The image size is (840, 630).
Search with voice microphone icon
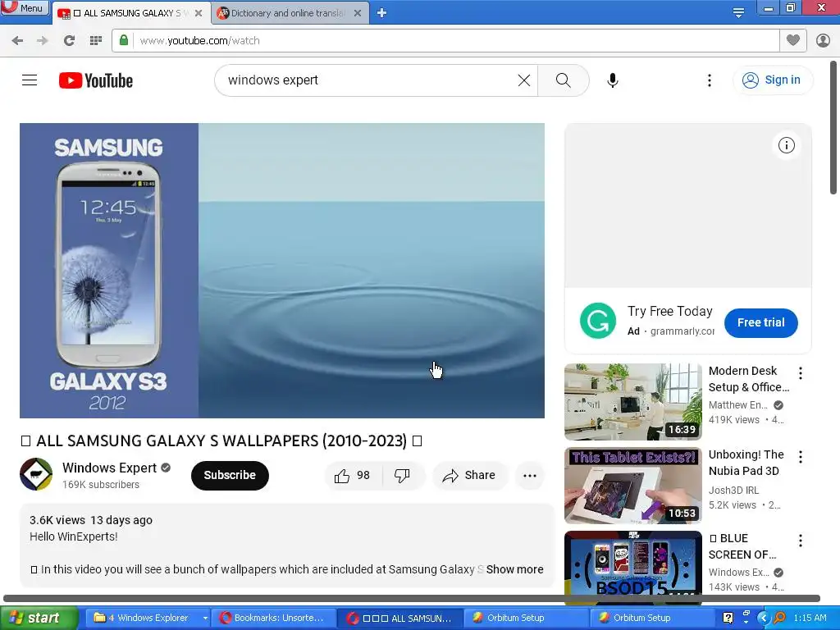coord(613,80)
